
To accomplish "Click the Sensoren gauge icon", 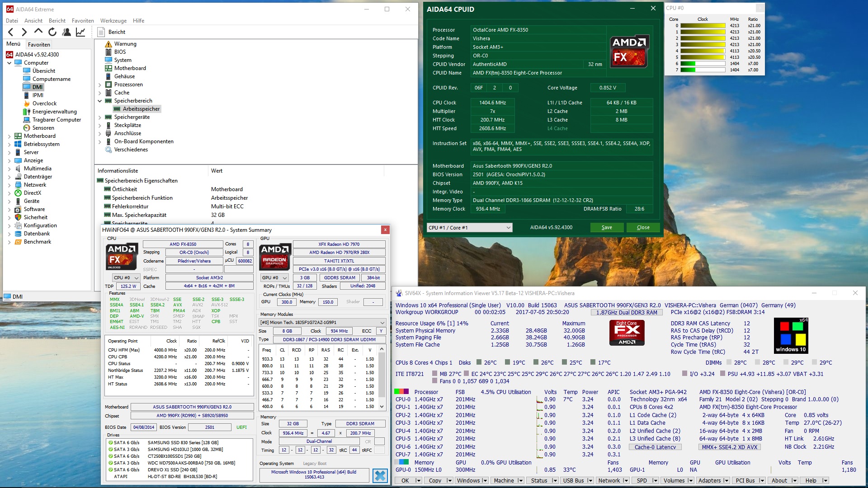I will 27,128.
